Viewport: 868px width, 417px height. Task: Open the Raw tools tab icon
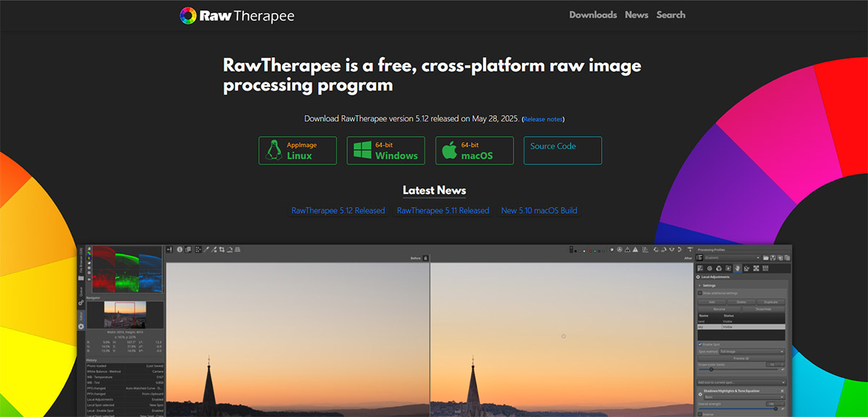756,268
